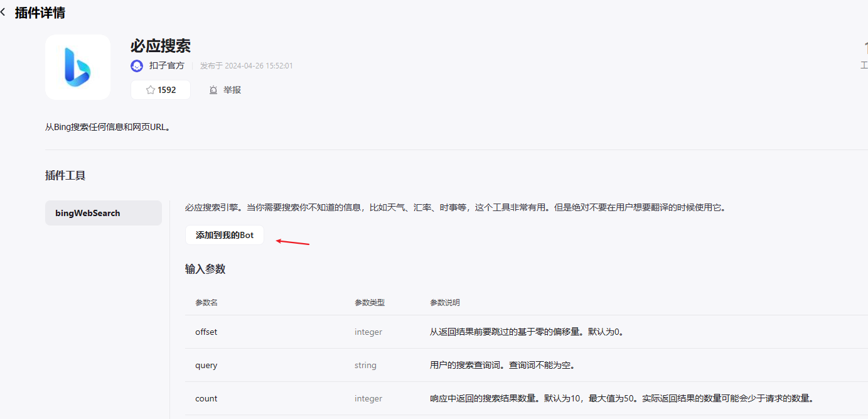The width and height of the screenshot is (868, 419).
Task: Click the 输入参数 heading
Action: (x=205, y=269)
